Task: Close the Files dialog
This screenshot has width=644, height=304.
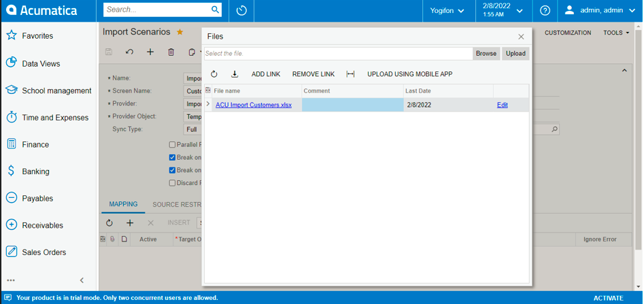Action: pos(521,37)
